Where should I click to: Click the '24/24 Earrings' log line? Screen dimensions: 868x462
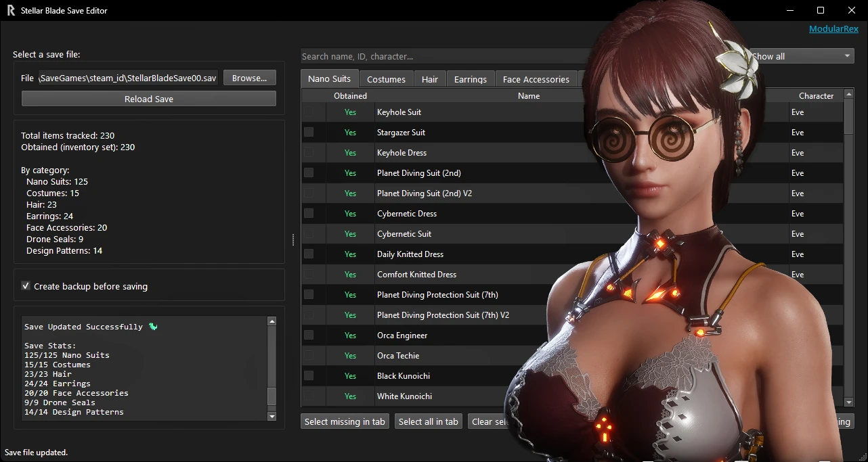[58, 384]
